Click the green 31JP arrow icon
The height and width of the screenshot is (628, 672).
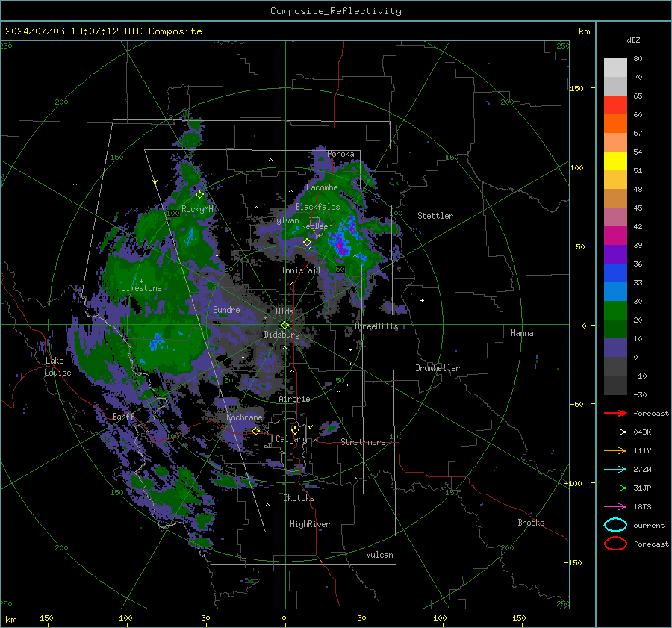tap(615, 488)
